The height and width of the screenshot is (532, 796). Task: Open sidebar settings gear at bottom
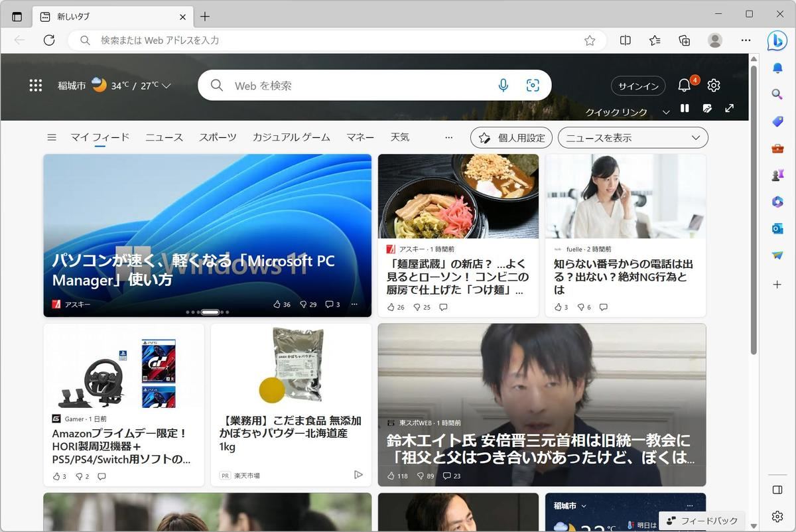pyautogui.click(x=777, y=517)
